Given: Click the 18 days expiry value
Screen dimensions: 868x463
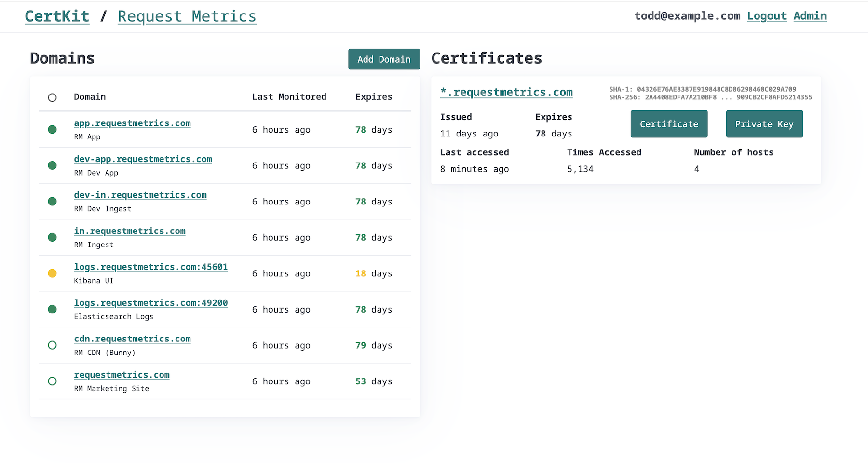Looking at the screenshot, I should (x=374, y=273).
